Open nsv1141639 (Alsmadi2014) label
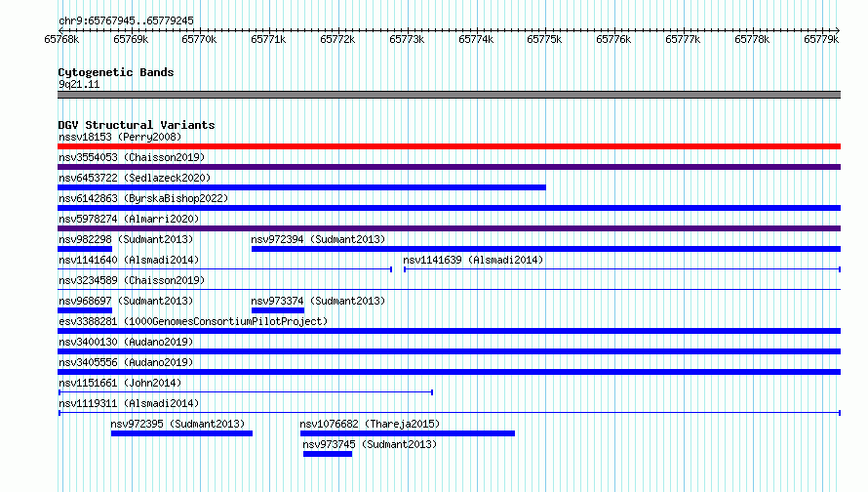The width and height of the screenshot is (868, 492). [473, 260]
